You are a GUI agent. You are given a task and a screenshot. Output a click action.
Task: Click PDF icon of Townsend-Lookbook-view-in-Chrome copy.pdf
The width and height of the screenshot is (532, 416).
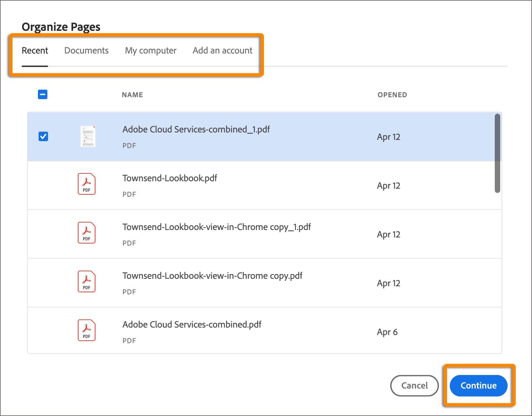click(x=87, y=282)
